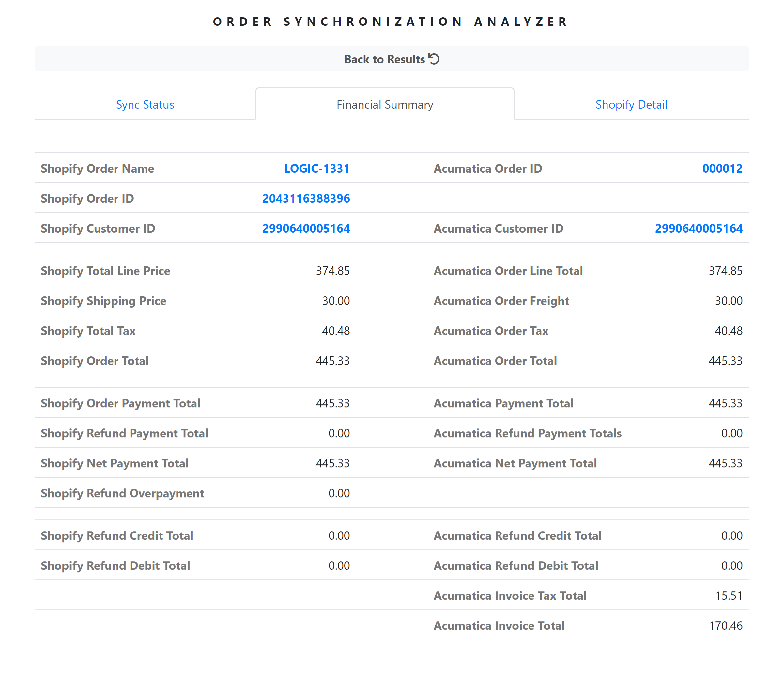Select Acumatica Order Tax value 40.48
784x676 pixels.
click(729, 331)
